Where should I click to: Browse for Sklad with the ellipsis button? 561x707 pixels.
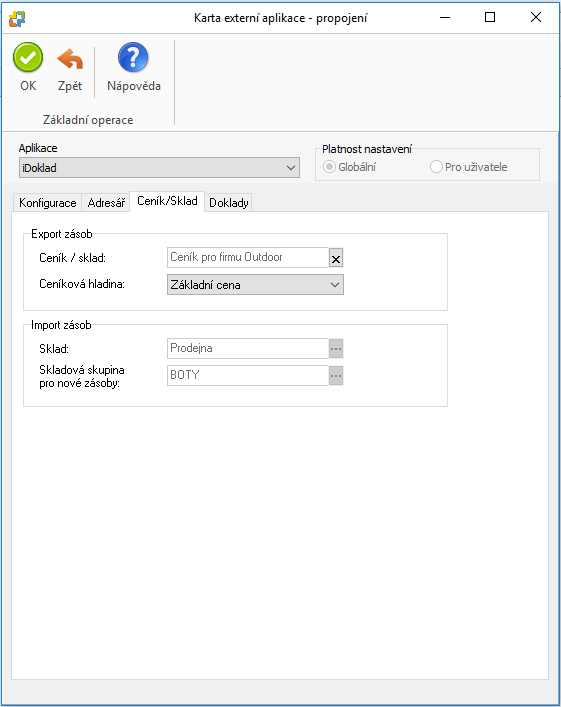pos(336,349)
